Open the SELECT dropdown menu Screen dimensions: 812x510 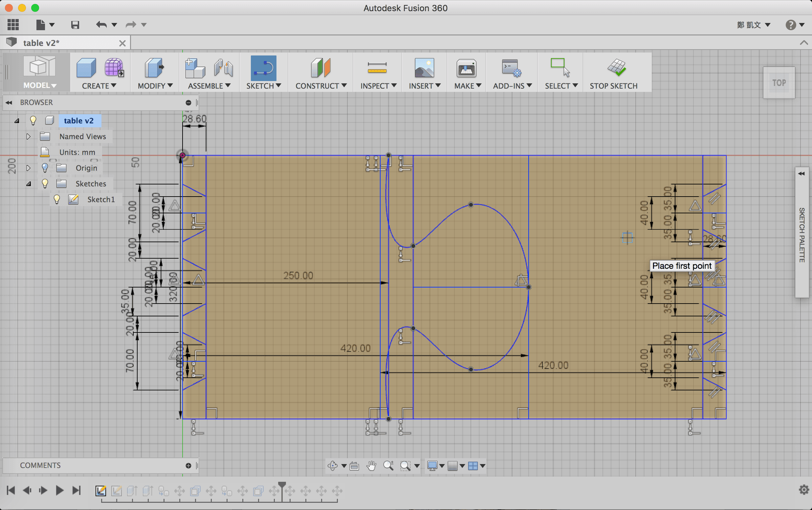561,86
